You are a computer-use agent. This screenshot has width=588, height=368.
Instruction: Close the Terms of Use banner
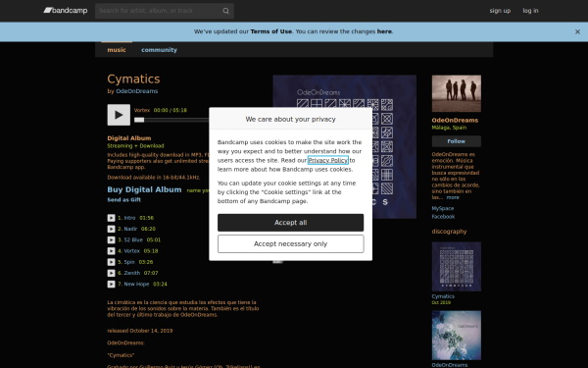point(577,32)
